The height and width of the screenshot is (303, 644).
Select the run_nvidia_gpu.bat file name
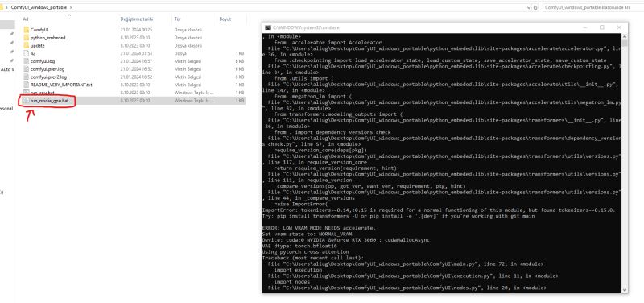[49, 100]
